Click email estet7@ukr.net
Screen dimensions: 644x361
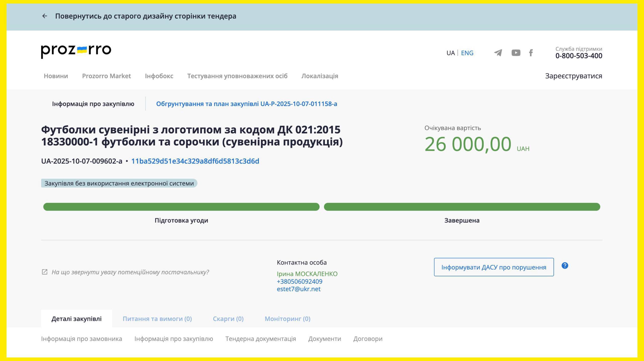click(299, 289)
